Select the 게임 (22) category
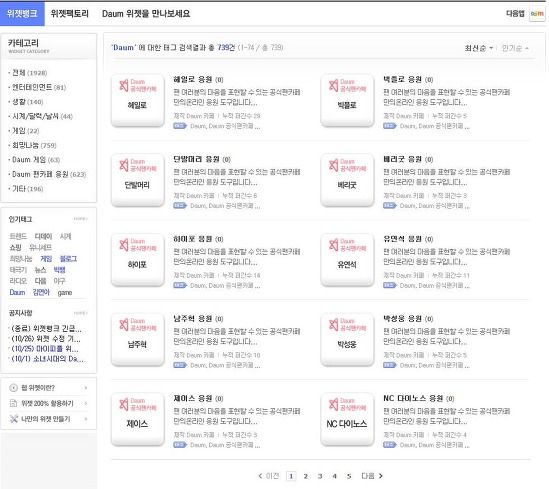This screenshot has width=549, height=489. point(26,131)
